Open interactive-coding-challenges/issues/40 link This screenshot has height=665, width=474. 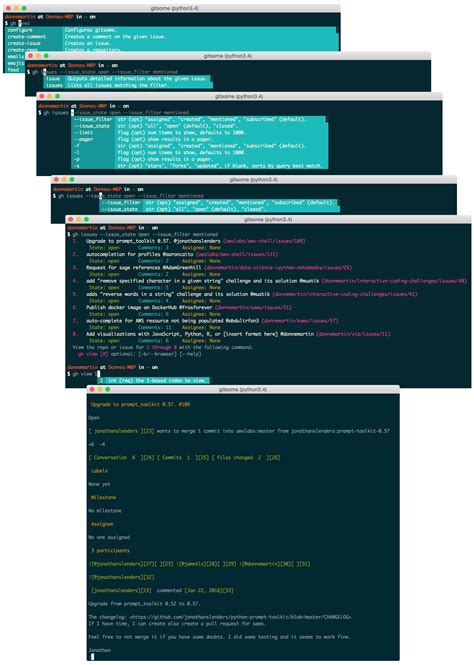pyautogui.click(x=394, y=281)
